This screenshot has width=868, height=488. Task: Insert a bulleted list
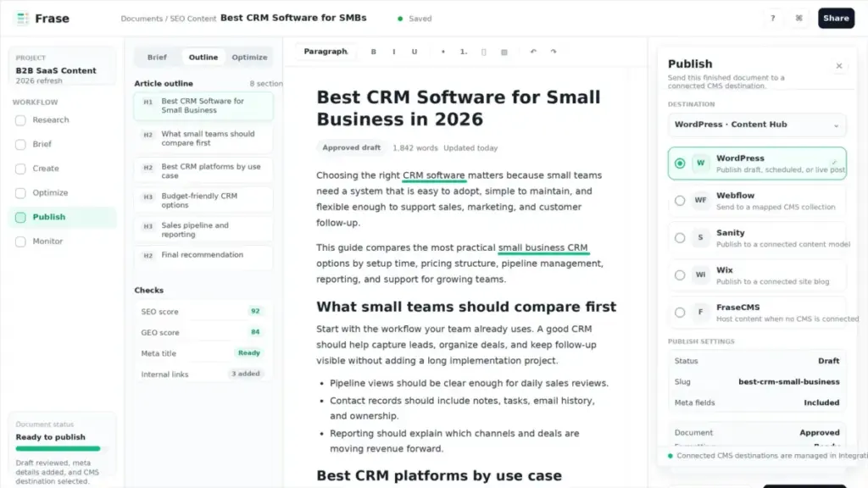click(x=442, y=52)
